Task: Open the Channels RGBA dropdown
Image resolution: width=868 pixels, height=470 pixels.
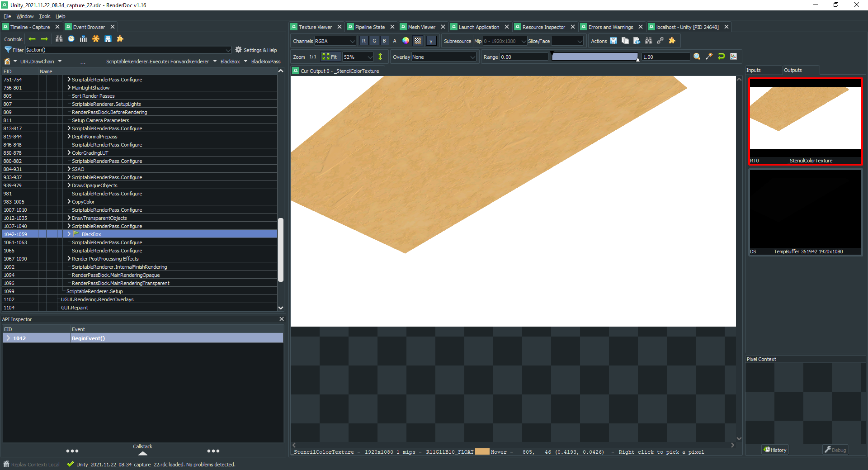Action: (335, 41)
